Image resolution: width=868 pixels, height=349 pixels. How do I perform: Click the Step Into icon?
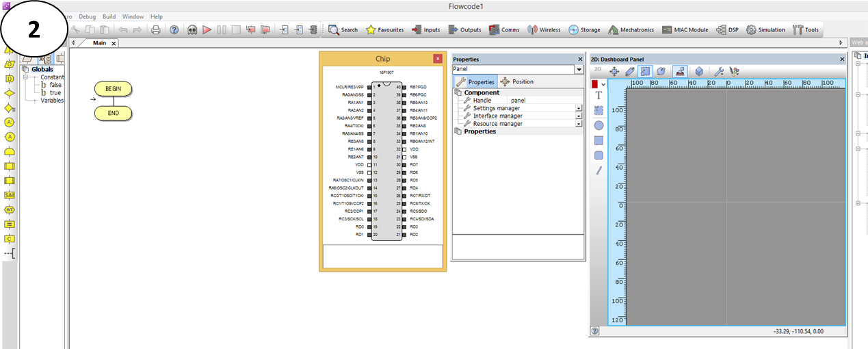coord(251,30)
